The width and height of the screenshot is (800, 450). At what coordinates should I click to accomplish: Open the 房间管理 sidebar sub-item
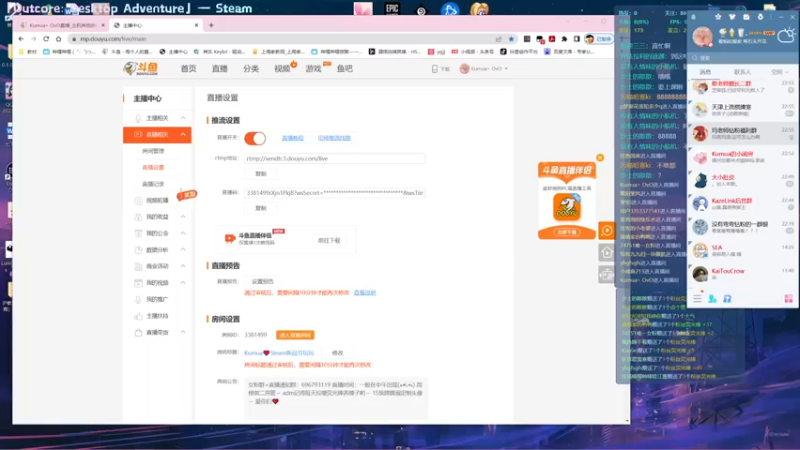(153, 151)
